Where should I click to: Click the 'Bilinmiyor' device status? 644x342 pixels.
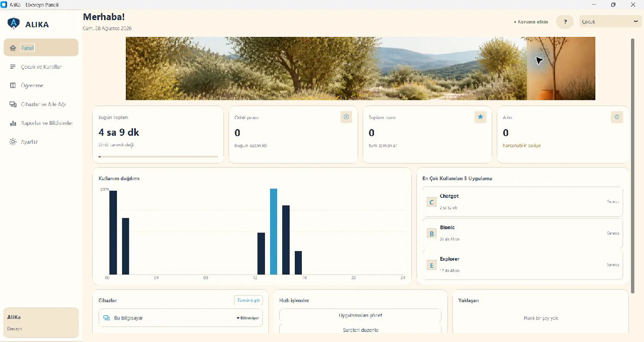tap(248, 318)
